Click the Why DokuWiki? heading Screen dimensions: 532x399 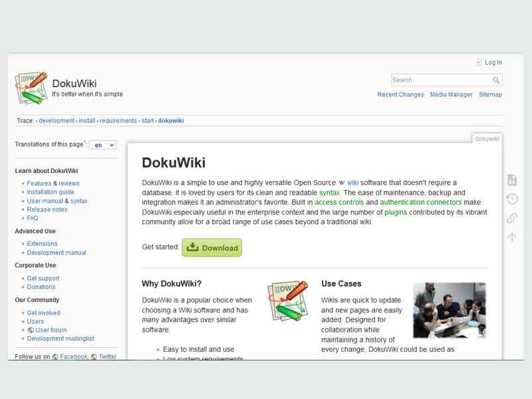(172, 284)
